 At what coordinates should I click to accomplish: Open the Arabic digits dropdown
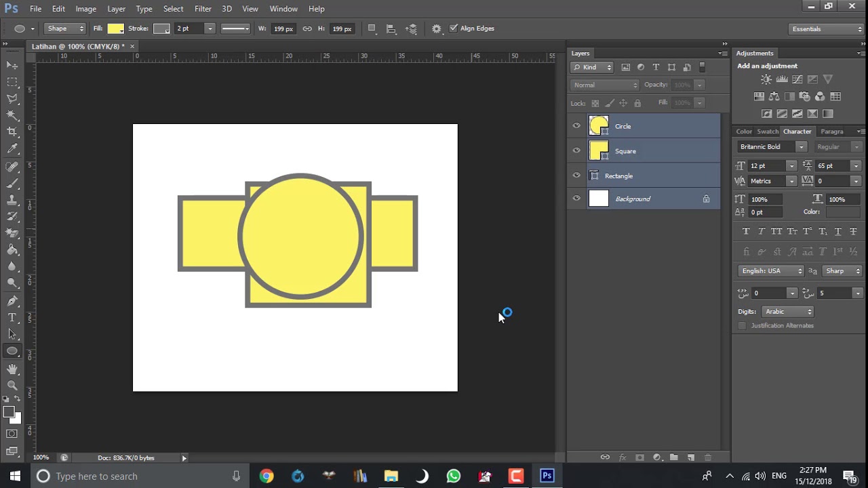point(787,311)
